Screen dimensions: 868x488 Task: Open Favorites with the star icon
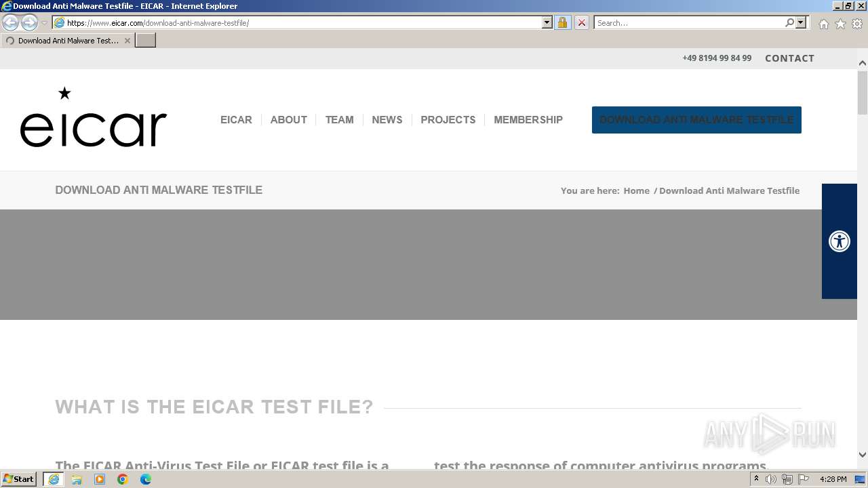click(x=840, y=24)
